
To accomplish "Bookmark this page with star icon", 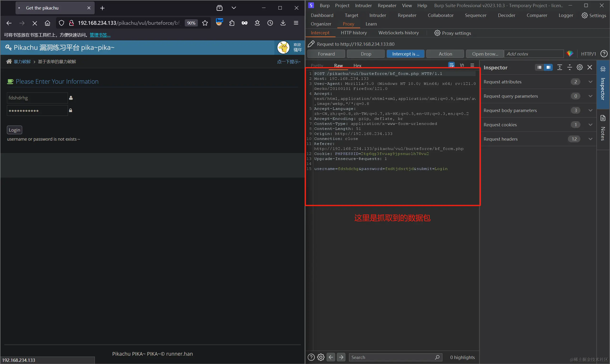I will point(205,23).
